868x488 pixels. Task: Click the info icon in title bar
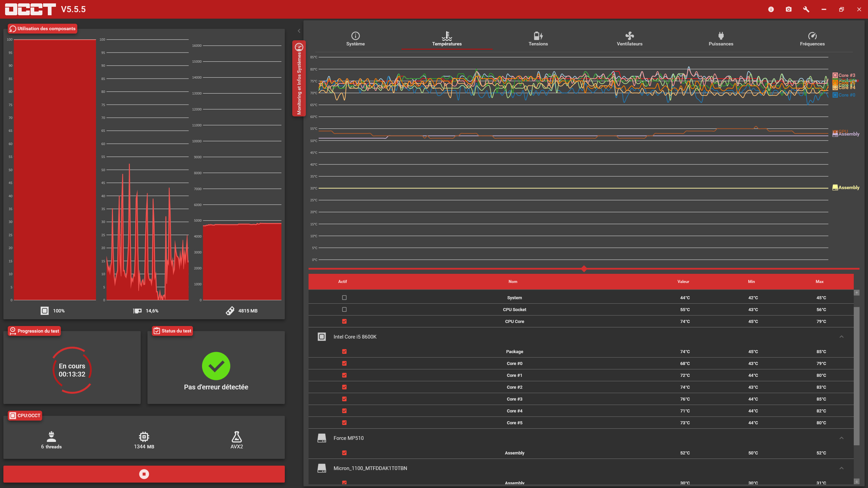click(771, 9)
